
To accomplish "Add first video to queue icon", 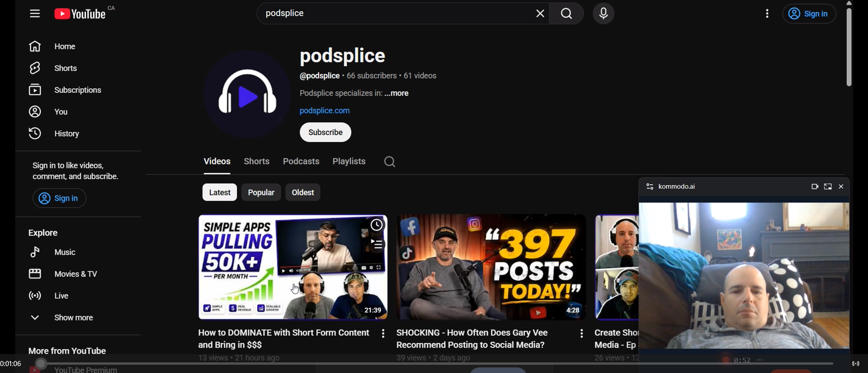I will [377, 245].
